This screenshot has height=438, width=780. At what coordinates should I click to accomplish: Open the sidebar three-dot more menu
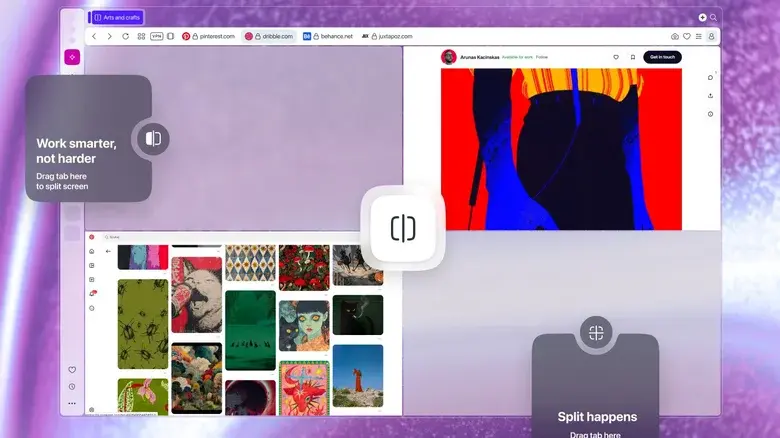[x=72, y=403]
